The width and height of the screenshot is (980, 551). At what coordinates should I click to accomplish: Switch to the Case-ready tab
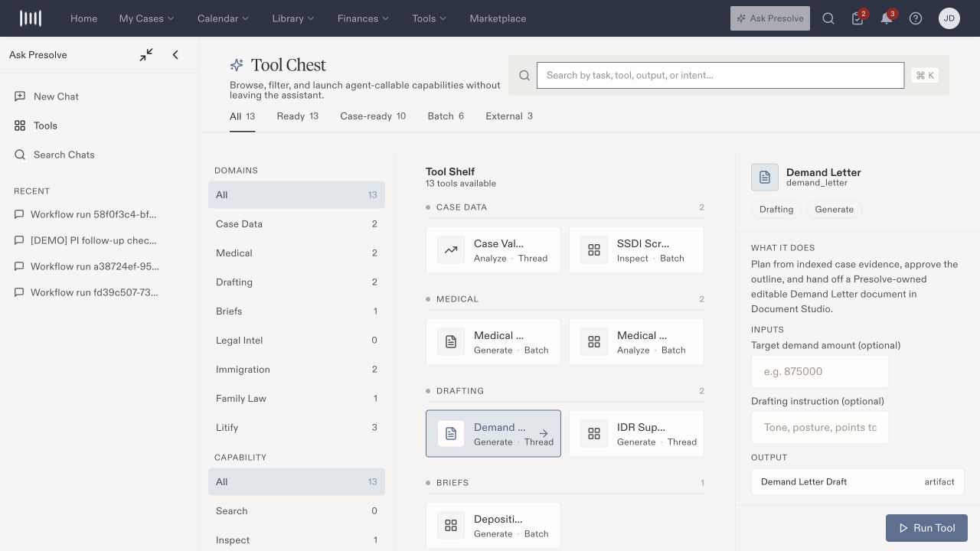pyautogui.click(x=373, y=116)
